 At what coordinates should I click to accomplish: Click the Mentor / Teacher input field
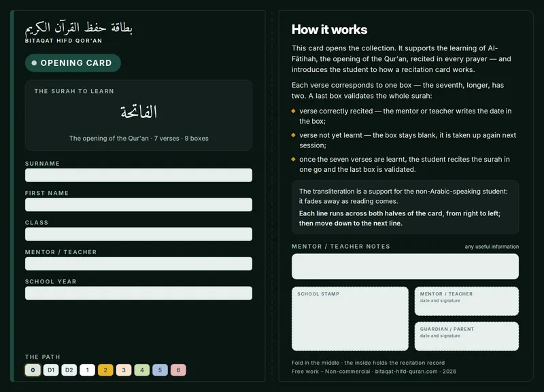tap(139, 264)
